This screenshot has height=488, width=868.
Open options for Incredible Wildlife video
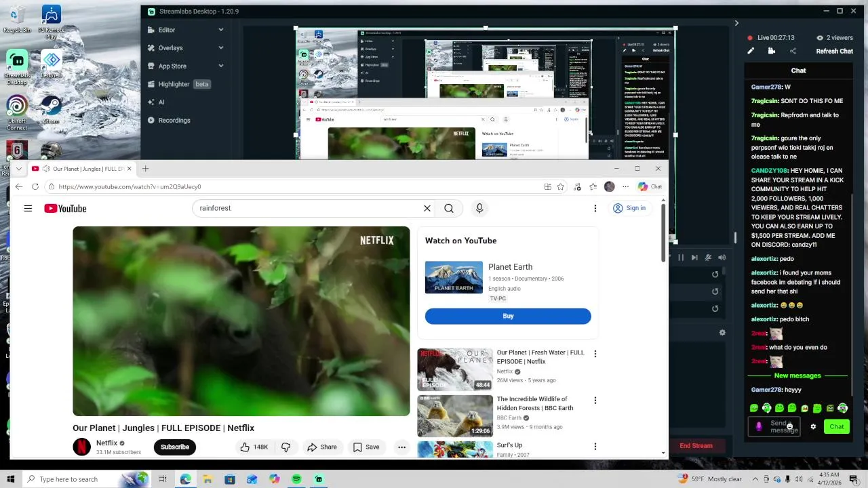595,401
